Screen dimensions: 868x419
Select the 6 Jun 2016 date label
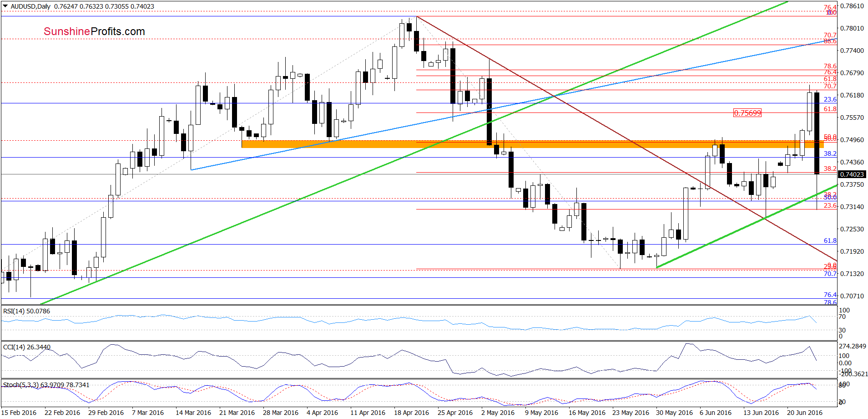(x=716, y=413)
